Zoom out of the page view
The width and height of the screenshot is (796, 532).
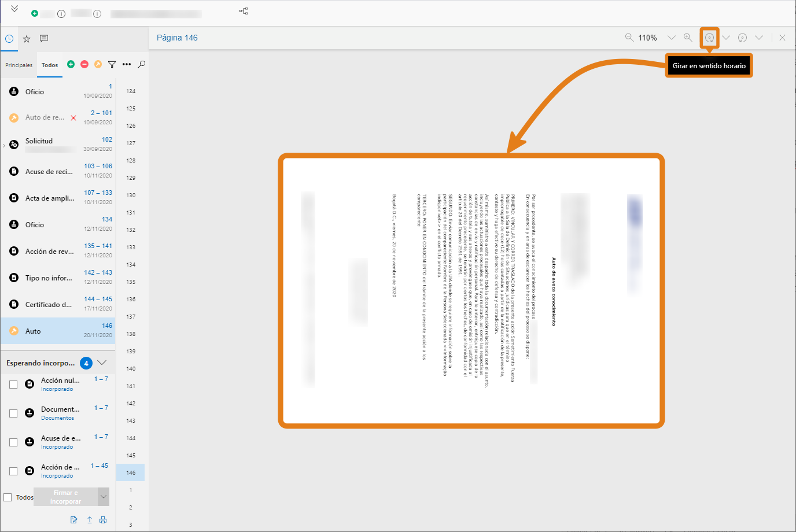click(x=629, y=38)
